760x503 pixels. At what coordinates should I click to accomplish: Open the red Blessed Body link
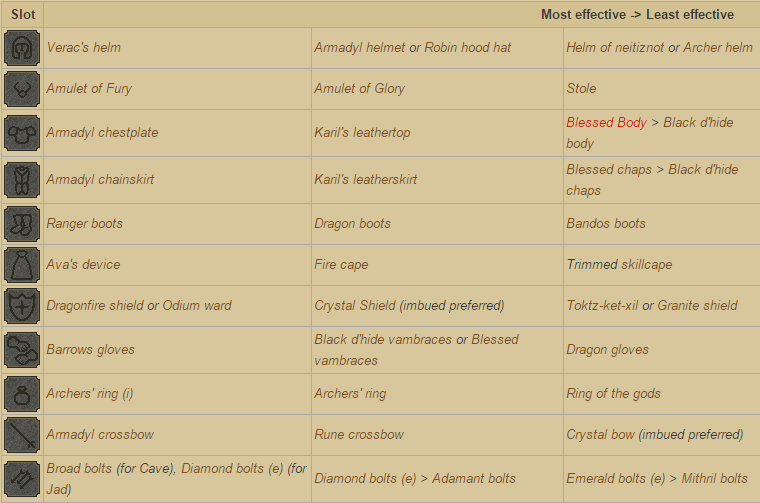[x=606, y=123]
